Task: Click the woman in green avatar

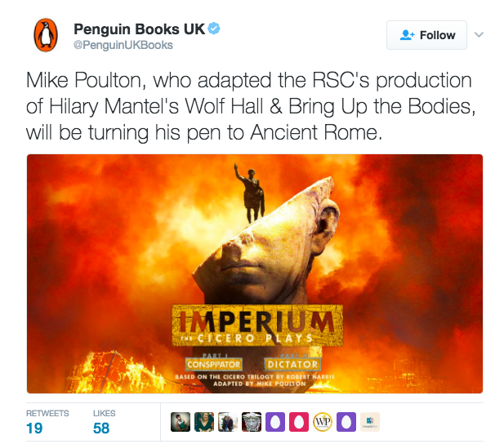Action: [204, 422]
